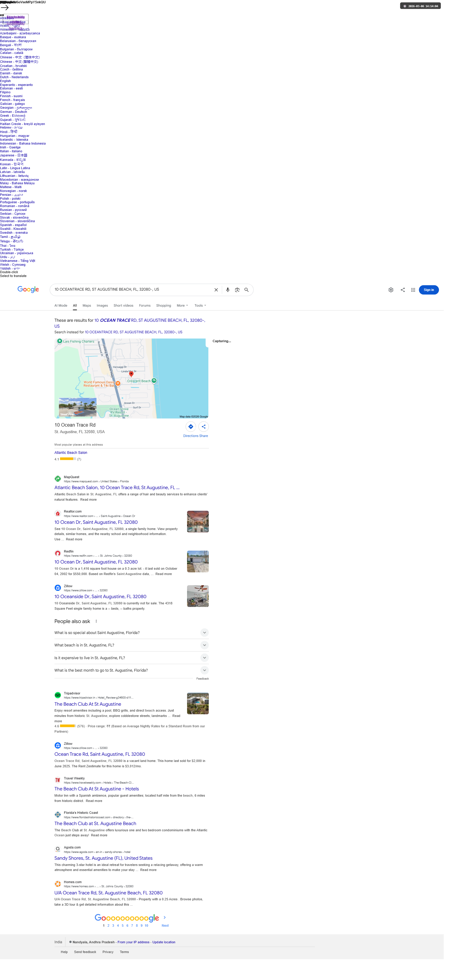Click the search query input field
The width and height of the screenshot is (449, 980).
tap(131, 289)
